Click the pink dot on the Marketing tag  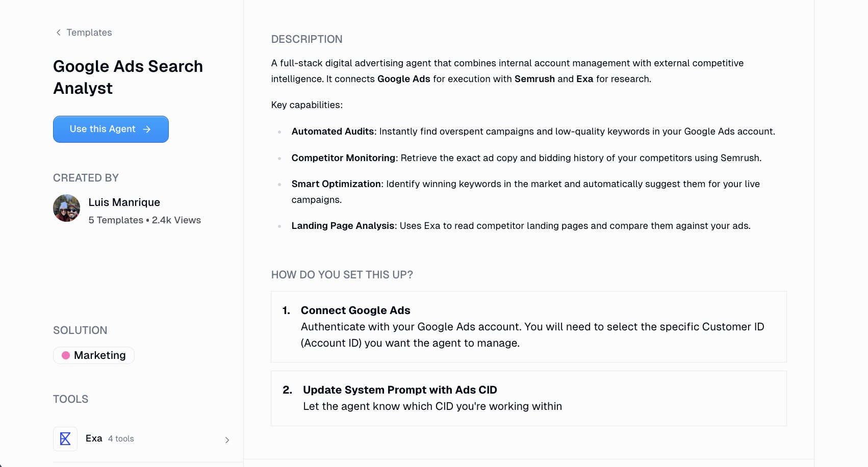(67, 355)
